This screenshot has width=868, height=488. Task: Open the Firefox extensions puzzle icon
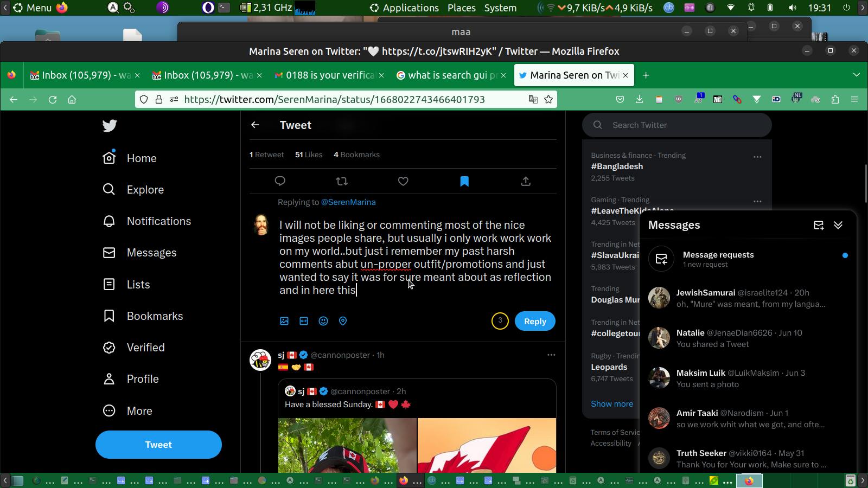[835, 99]
